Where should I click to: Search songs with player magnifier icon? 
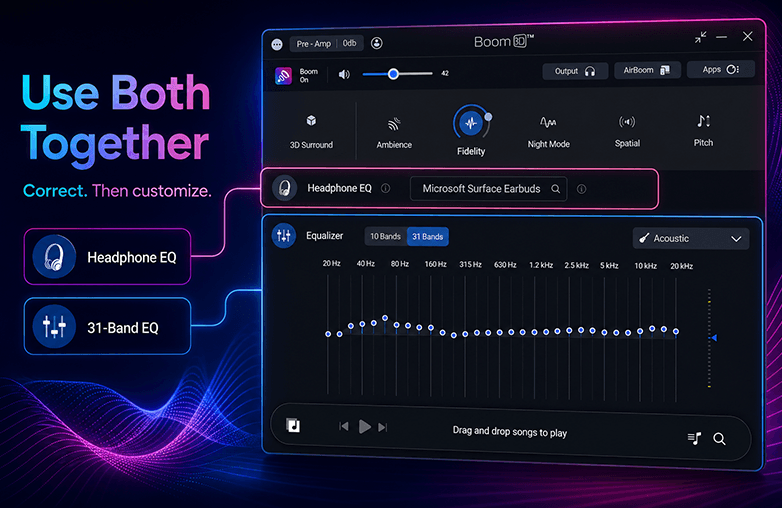(x=719, y=439)
